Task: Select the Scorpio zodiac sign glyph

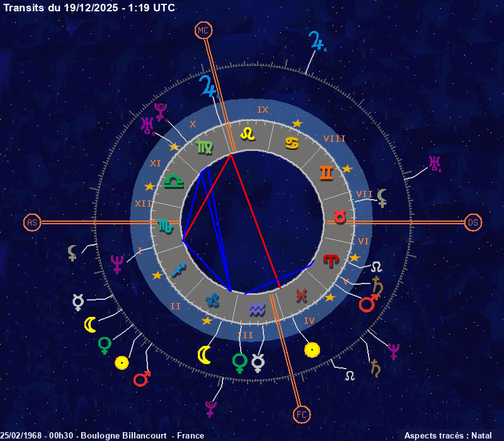Action: (165, 226)
